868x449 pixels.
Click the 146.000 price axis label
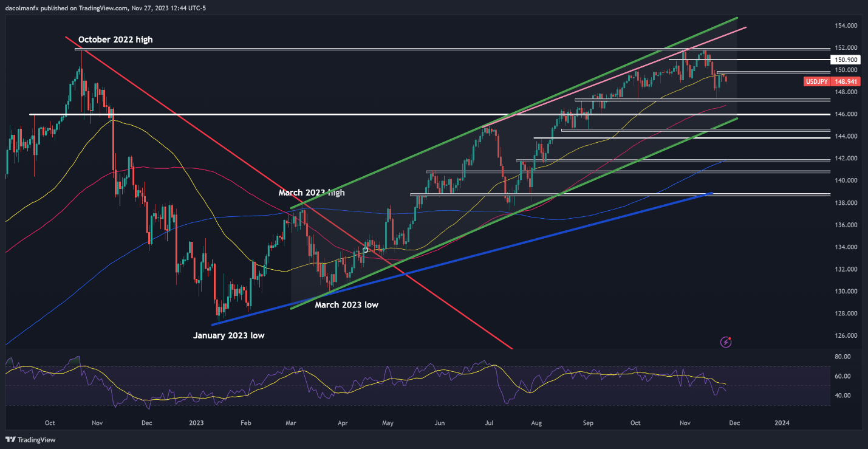pyautogui.click(x=845, y=114)
